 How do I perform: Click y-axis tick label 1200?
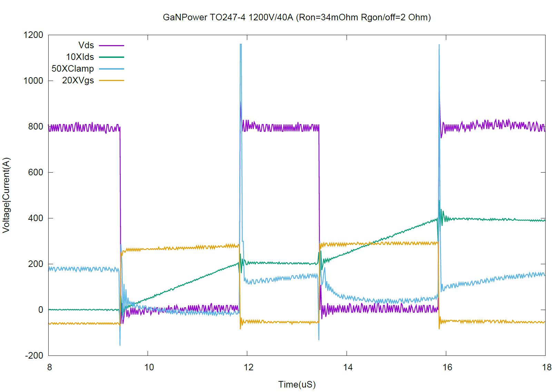[33, 35]
